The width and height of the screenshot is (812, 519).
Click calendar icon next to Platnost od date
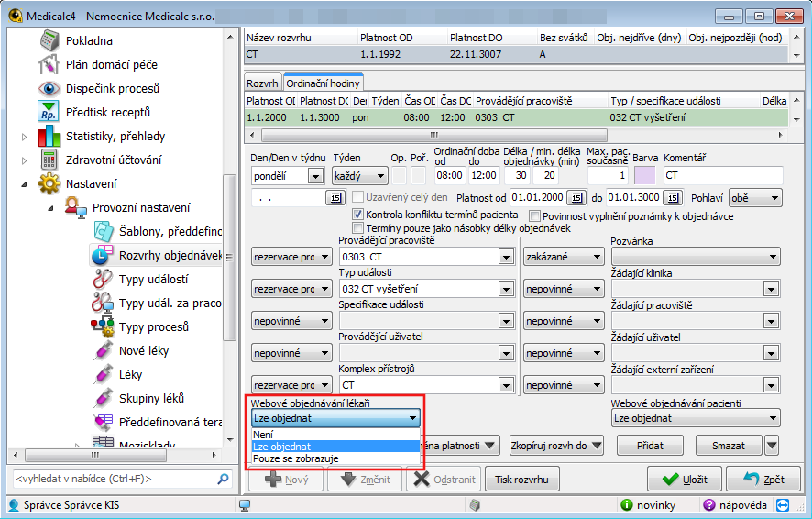(575, 197)
